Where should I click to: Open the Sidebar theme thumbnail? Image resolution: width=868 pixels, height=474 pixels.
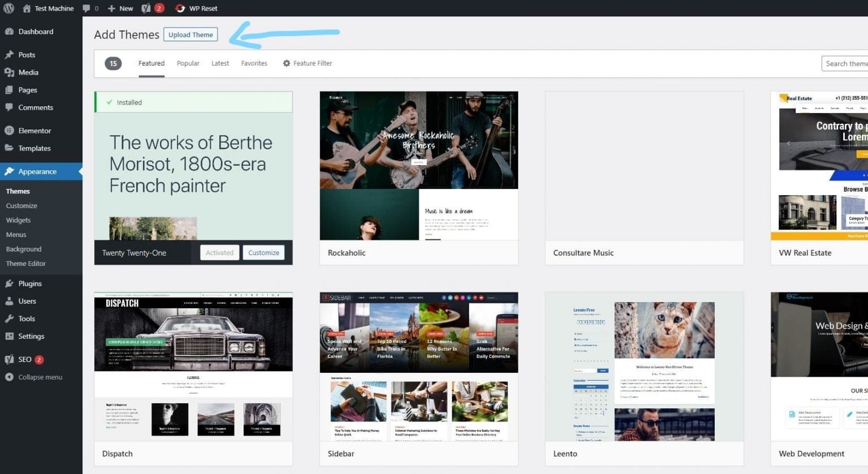coord(419,367)
